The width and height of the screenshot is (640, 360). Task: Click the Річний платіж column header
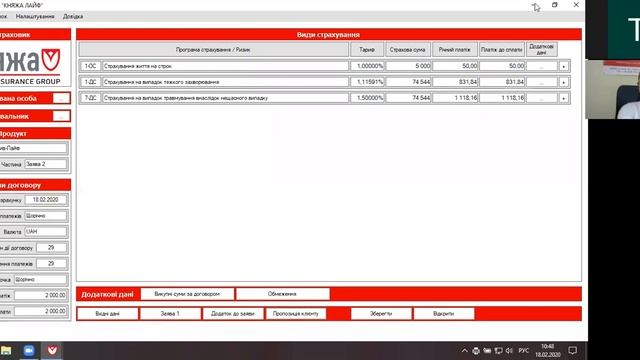pyautogui.click(x=454, y=49)
